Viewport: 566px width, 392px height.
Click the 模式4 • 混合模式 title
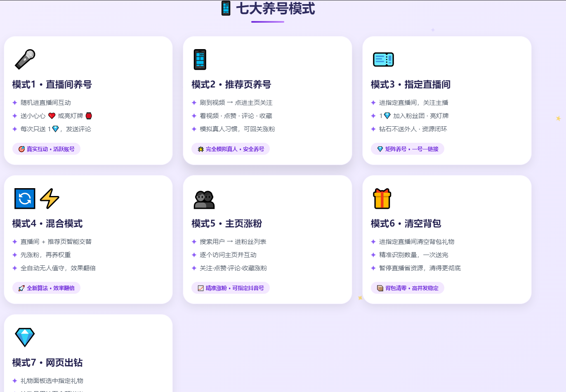point(47,224)
